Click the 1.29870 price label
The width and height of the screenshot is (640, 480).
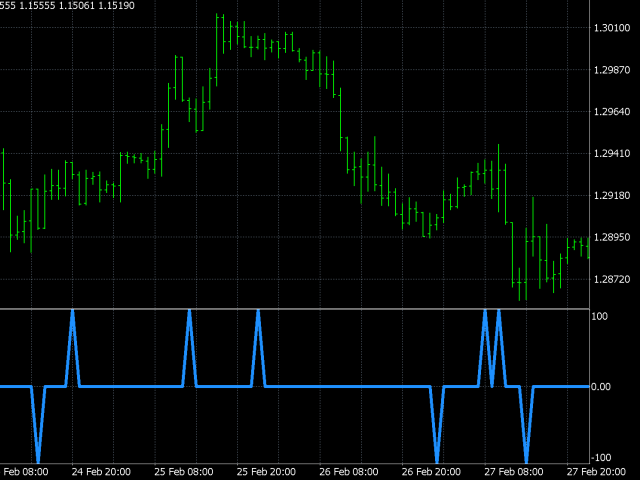611,70
